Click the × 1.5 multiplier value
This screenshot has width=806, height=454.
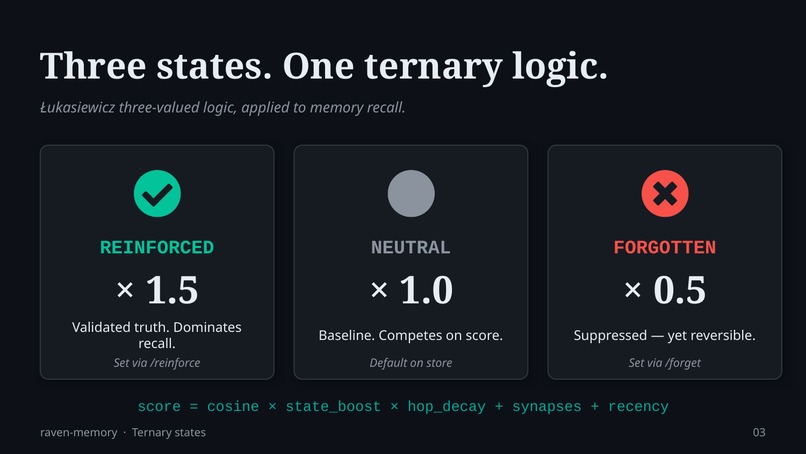click(157, 290)
